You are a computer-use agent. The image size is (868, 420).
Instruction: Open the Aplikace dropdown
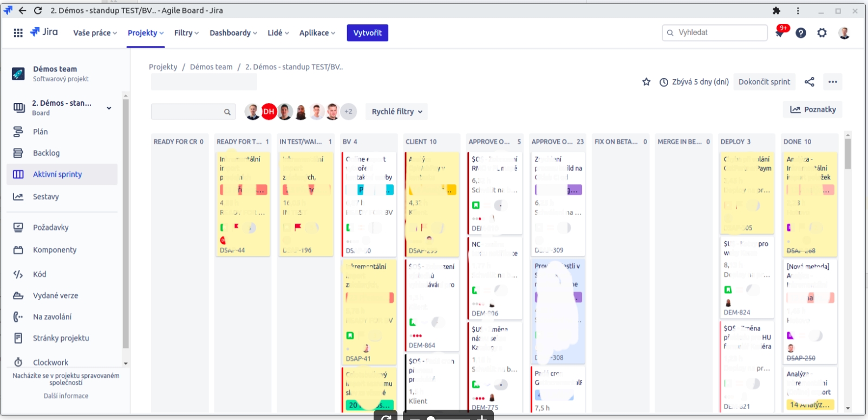(x=317, y=33)
